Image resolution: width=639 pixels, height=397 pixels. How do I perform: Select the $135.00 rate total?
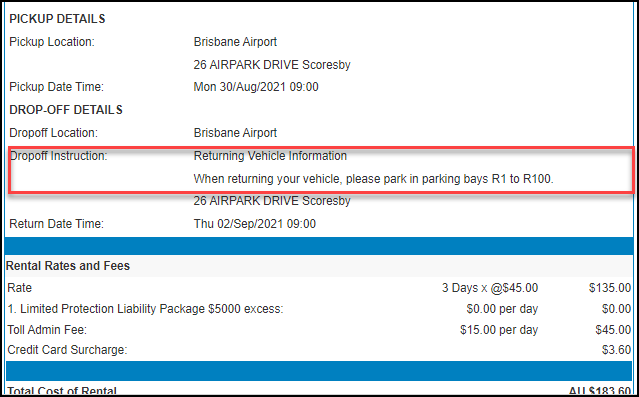(x=610, y=288)
